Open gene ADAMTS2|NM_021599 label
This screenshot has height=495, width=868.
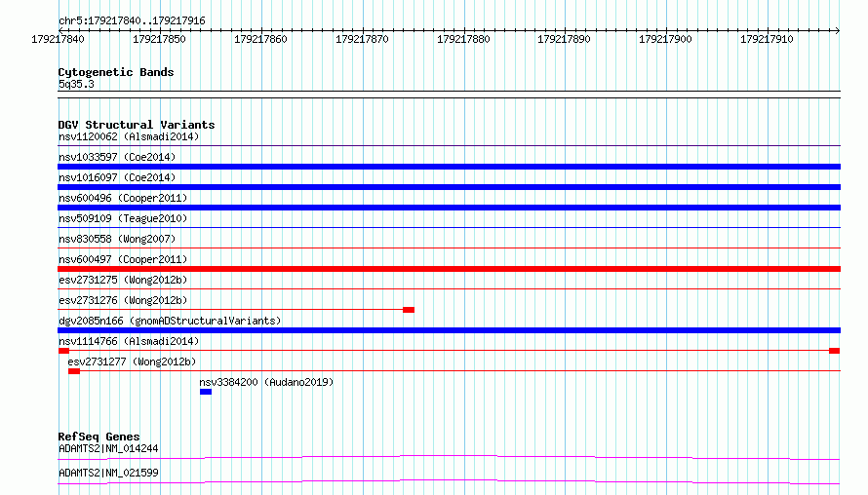pyautogui.click(x=108, y=473)
